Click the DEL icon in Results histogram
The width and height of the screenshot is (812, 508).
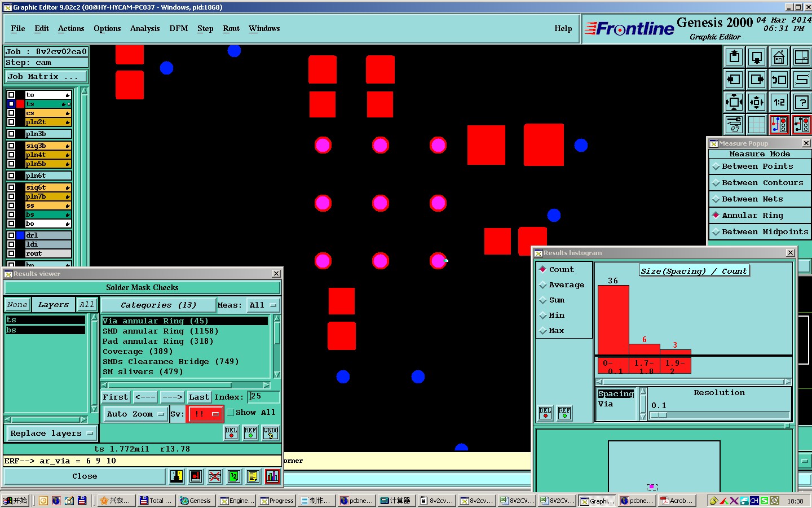[545, 413]
